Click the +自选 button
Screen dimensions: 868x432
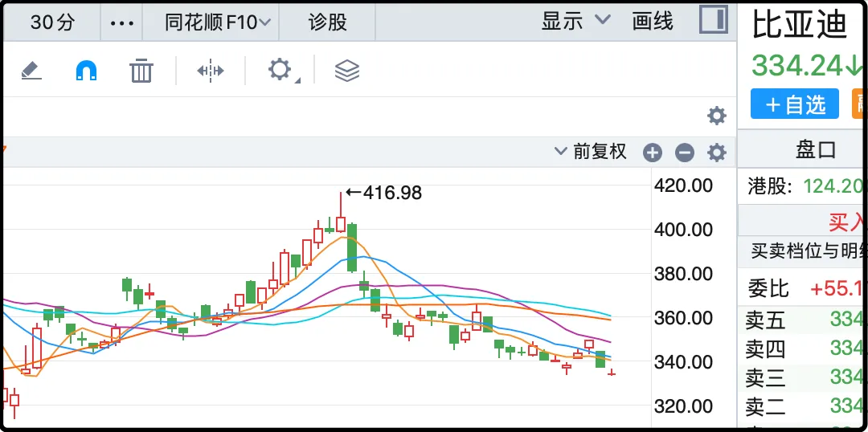(795, 104)
